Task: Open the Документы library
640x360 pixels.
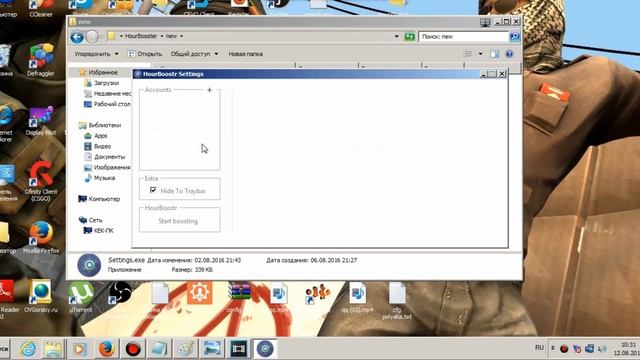Action: (x=104, y=157)
